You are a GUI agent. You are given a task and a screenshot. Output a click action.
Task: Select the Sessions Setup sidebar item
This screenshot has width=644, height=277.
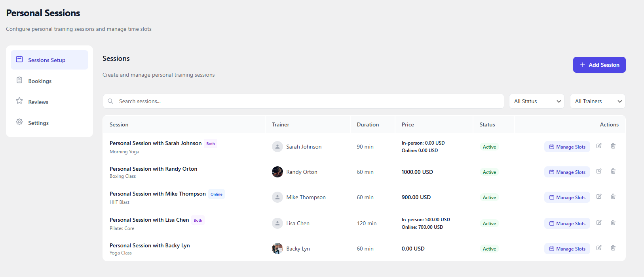point(47,60)
